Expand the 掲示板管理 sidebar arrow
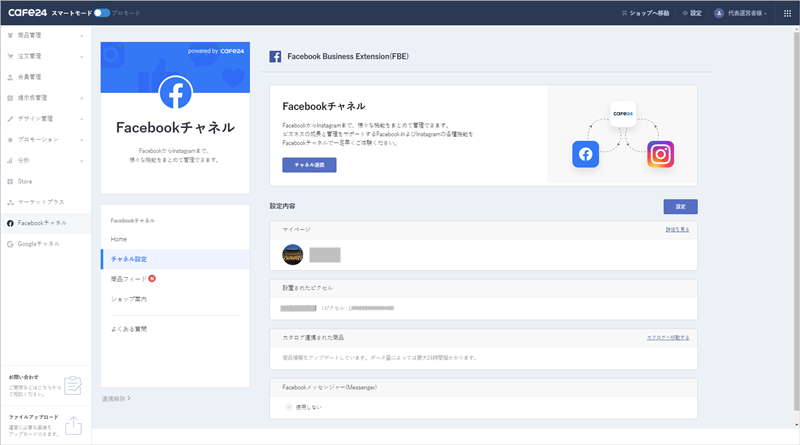 82,98
